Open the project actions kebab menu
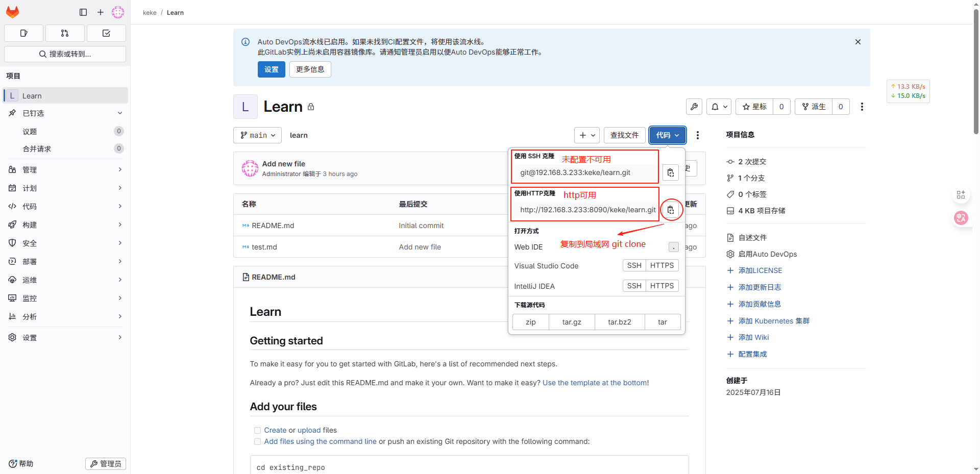This screenshot has width=980, height=474. pos(862,107)
